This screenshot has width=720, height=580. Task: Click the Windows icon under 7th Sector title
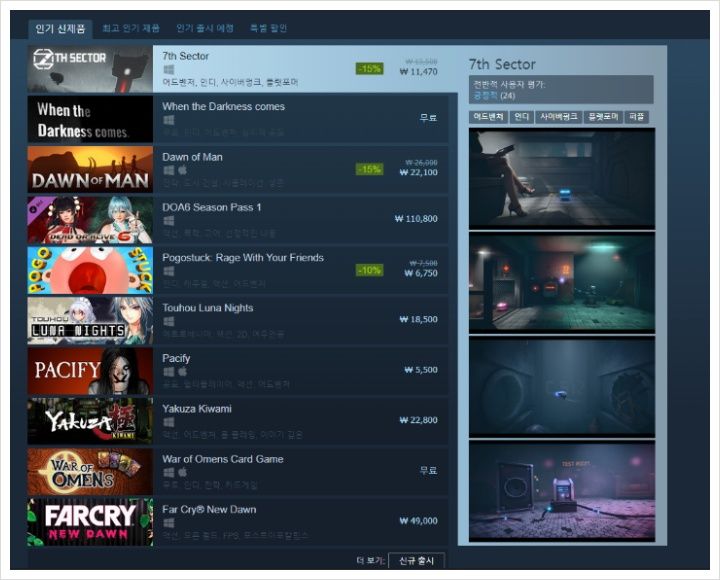click(169, 70)
